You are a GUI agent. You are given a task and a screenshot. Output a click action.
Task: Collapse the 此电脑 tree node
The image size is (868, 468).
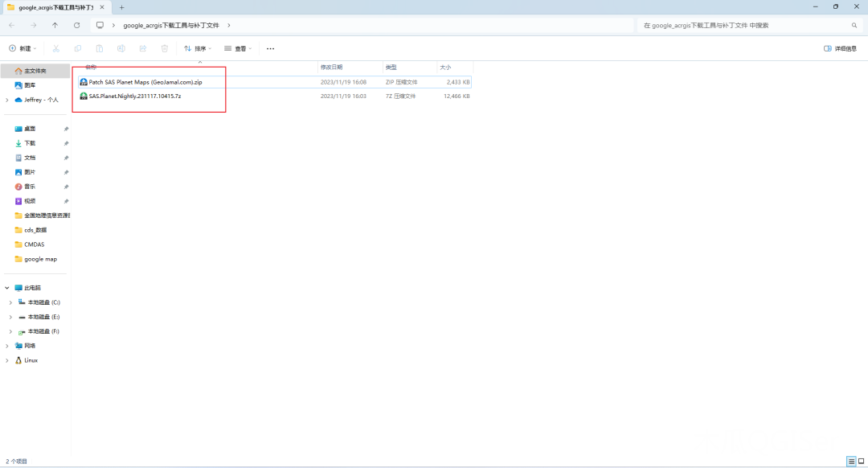(7, 288)
